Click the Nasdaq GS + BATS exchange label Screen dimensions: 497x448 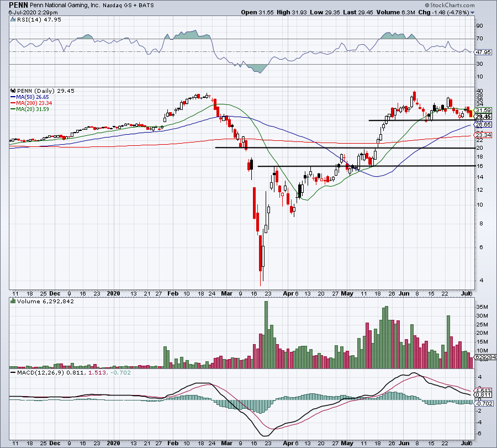128,6
